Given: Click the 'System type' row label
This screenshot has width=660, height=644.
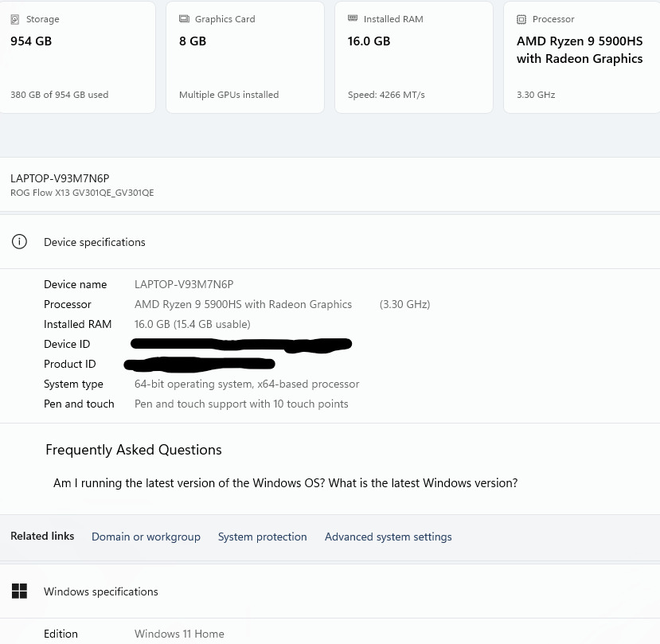Looking at the screenshot, I should pos(73,384).
